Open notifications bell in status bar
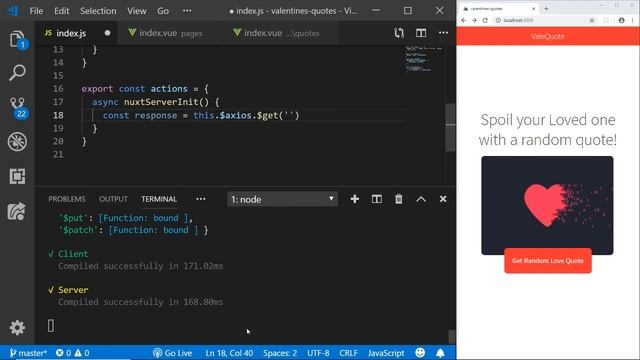This screenshot has width=640, height=360. click(440, 353)
